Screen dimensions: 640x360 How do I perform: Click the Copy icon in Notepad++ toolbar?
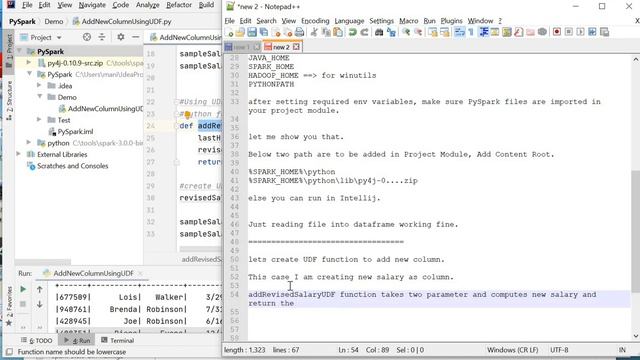[326, 32]
